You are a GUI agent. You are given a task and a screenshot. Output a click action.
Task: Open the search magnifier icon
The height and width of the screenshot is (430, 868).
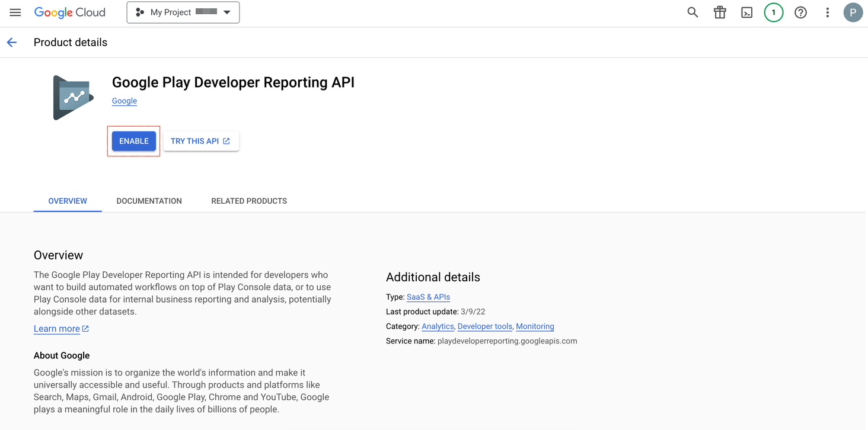point(693,12)
